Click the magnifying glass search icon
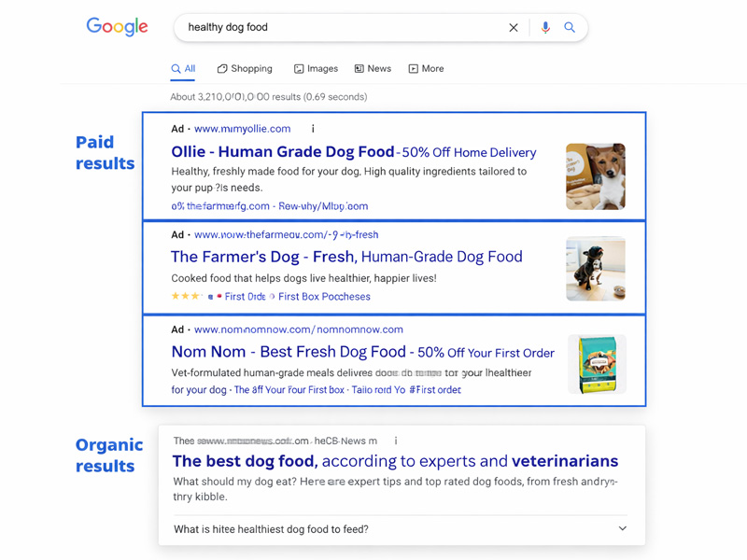This screenshot has height=560, width=747. click(570, 28)
